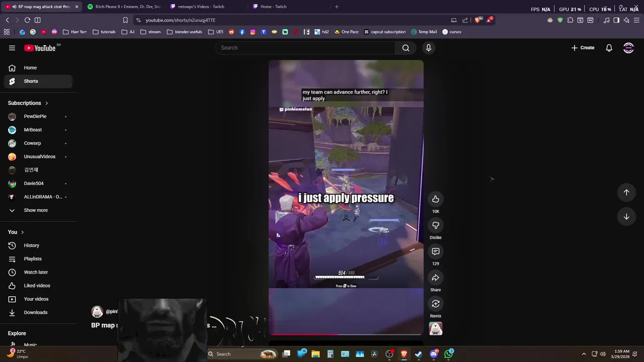Open the Harr Yarr bookmark folder
644x362 pixels.
[74, 32]
